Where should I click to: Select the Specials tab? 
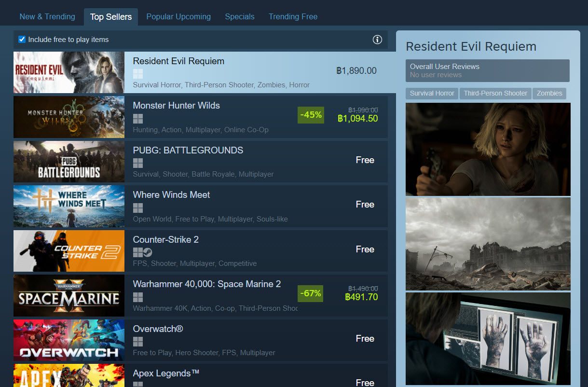239,16
